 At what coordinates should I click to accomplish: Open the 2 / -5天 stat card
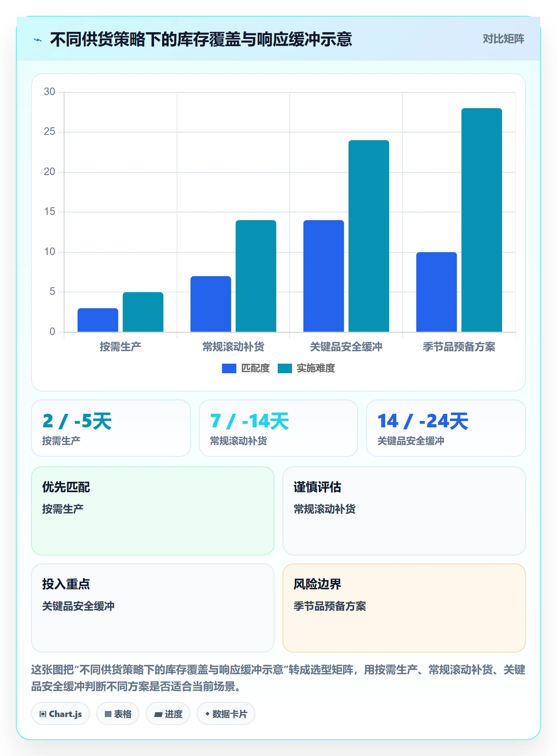pos(111,428)
